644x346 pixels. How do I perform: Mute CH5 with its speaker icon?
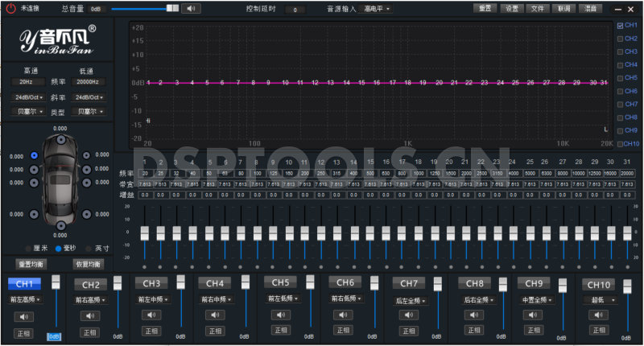[281, 315]
